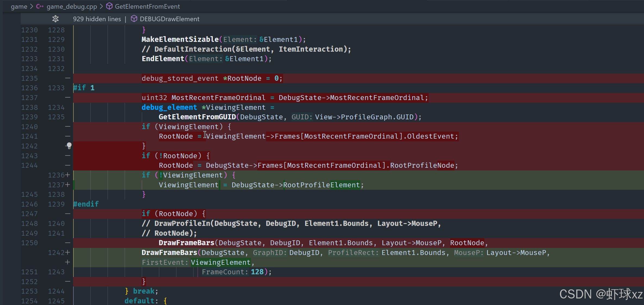Click the added DrawFrameBars call on line 1242

click(169, 253)
